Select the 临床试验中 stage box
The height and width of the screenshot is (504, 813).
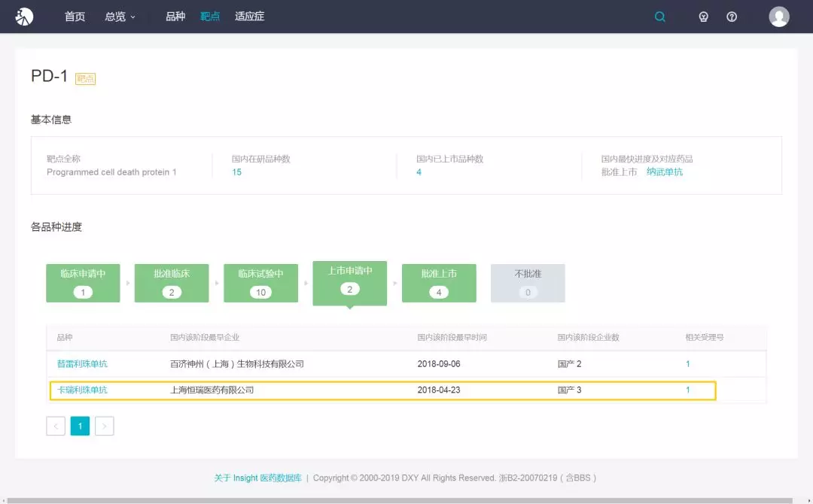260,283
